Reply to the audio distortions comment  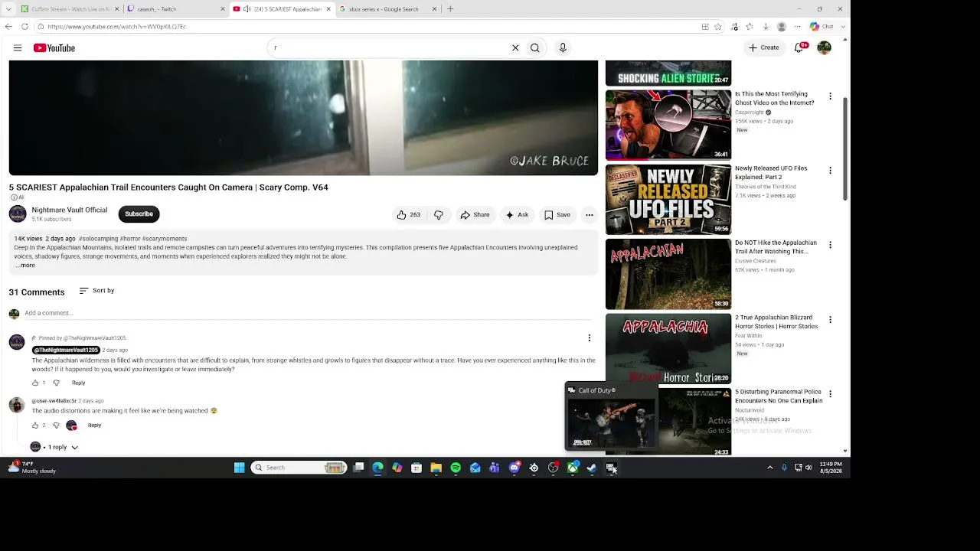click(94, 425)
